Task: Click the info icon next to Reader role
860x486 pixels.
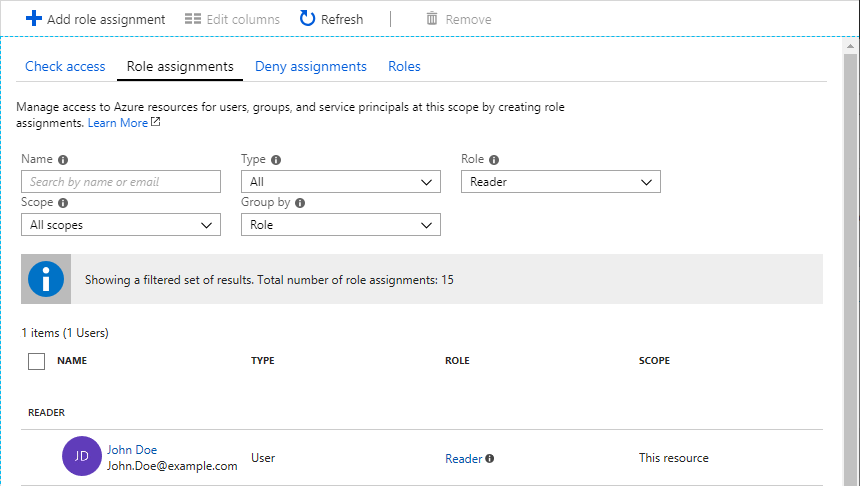Action: tap(490, 459)
